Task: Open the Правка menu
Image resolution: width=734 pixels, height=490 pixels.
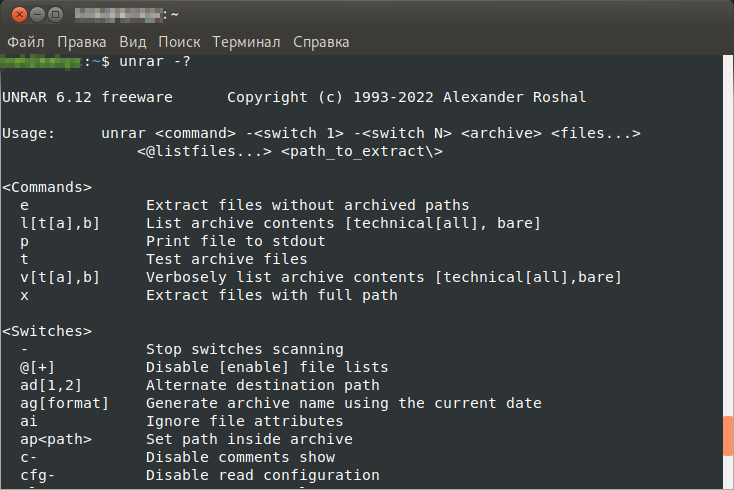Action: coord(81,42)
